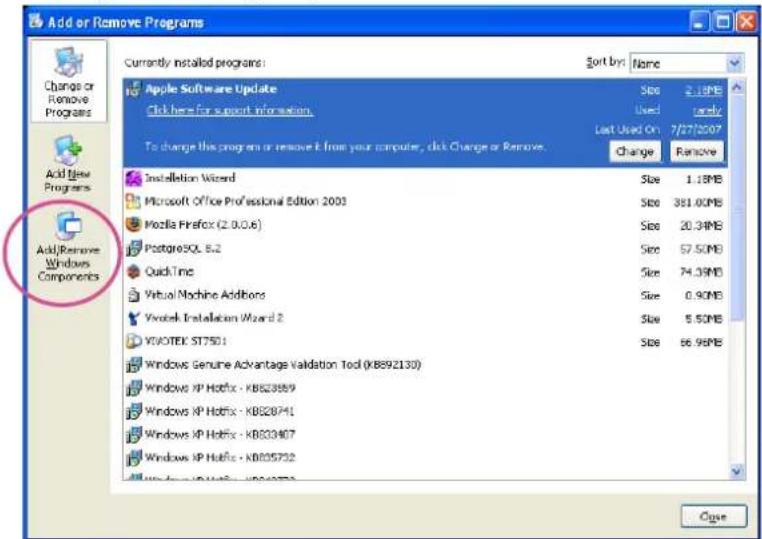
Task: Open 'Click here for support information' link
Action: [229, 110]
